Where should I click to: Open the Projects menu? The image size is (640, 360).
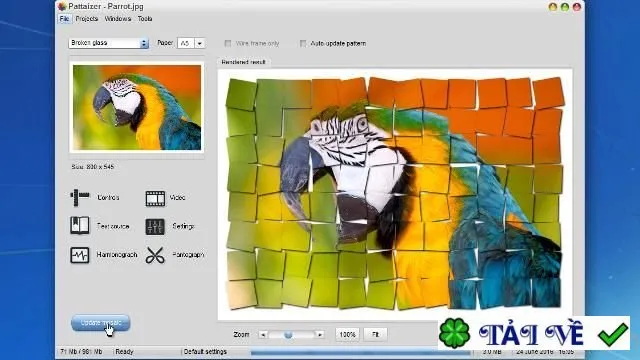tap(87, 19)
